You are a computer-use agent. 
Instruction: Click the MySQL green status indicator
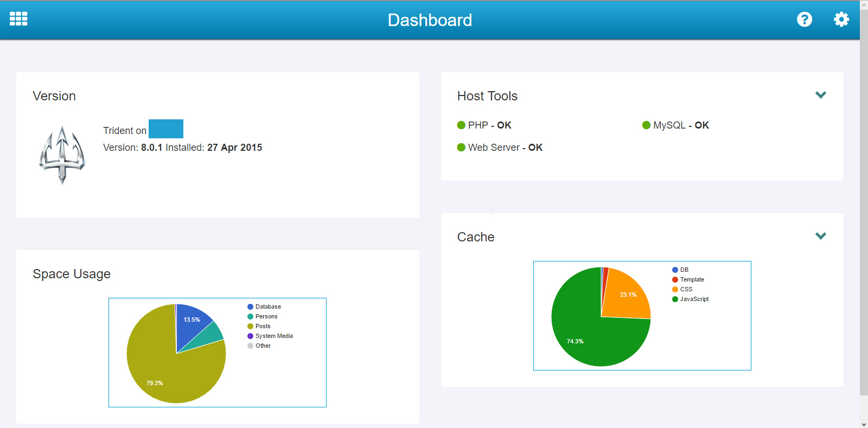tap(646, 125)
